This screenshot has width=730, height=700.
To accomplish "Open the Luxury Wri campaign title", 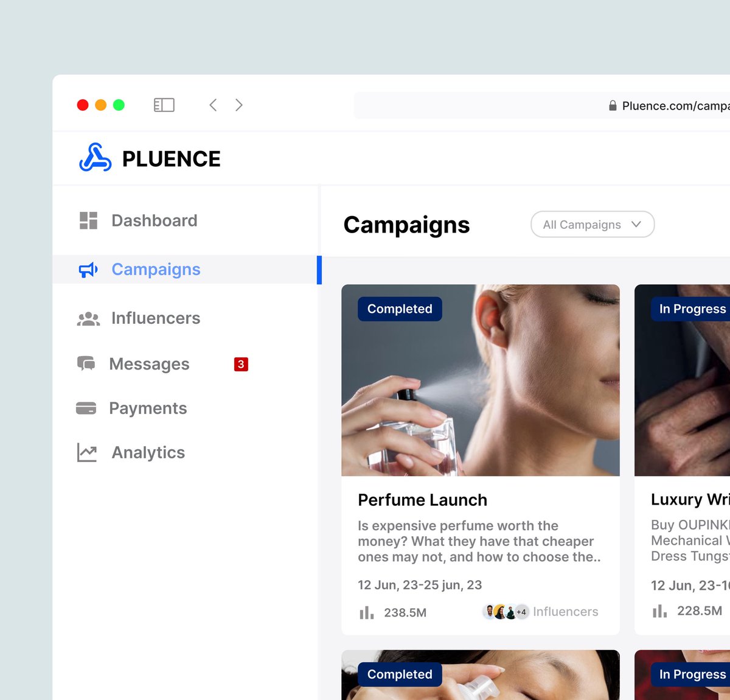I will coord(690,499).
